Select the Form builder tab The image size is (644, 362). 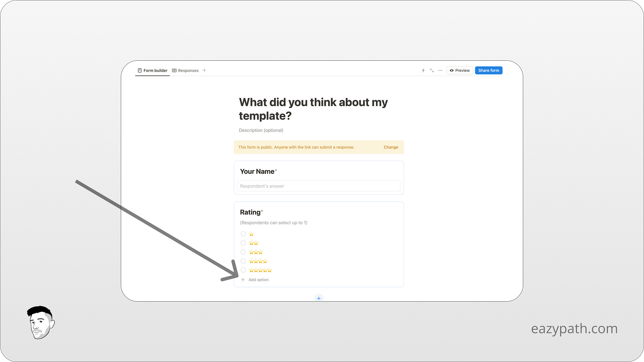tap(155, 70)
